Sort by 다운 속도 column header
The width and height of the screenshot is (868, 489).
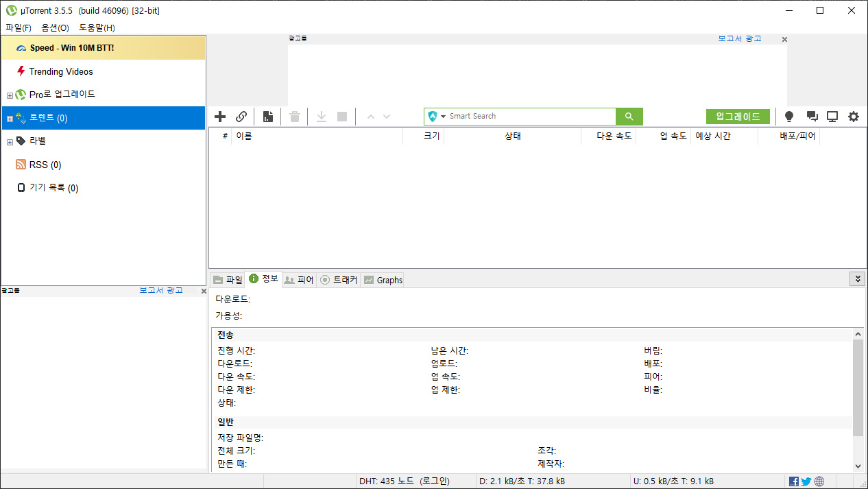608,136
